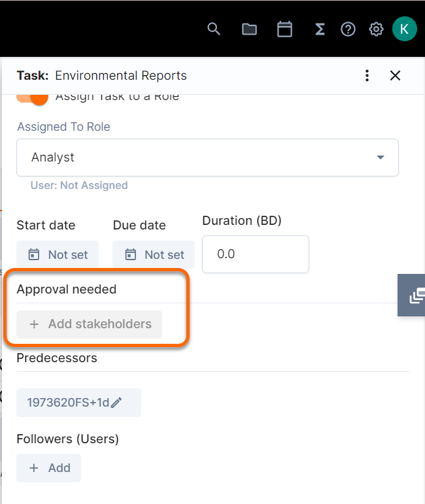425x504 pixels.
Task: Click the Duration (BD) input field
Action: click(x=255, y=254)
